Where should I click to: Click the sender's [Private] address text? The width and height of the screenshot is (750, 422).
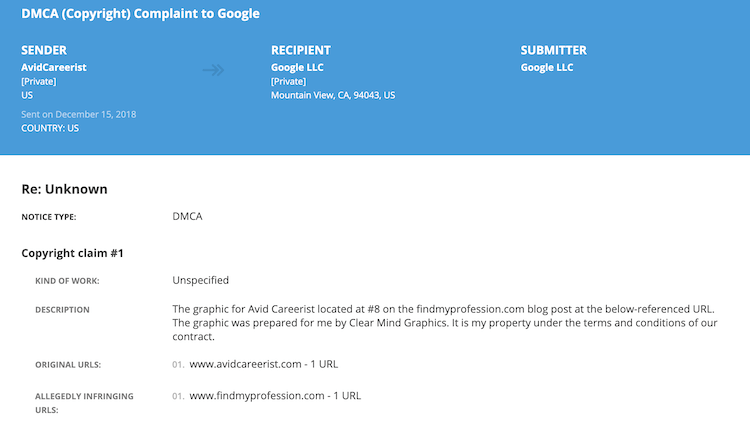pyautogui.click(x=39, y=81)
